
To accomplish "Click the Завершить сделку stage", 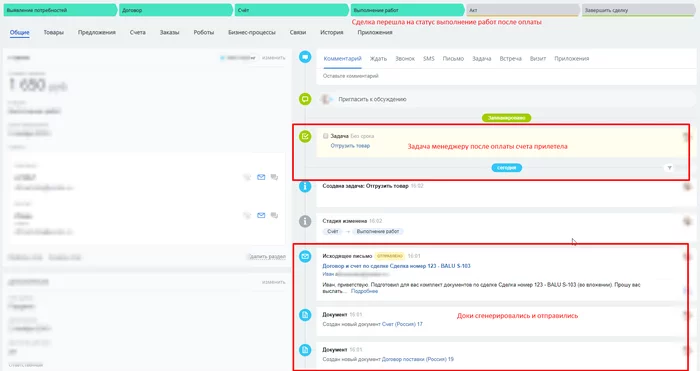I will (x=638, y=10).
